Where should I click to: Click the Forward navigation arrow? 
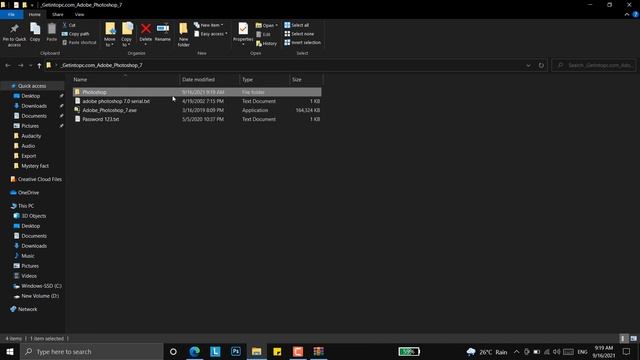click(x=20, y=65)
